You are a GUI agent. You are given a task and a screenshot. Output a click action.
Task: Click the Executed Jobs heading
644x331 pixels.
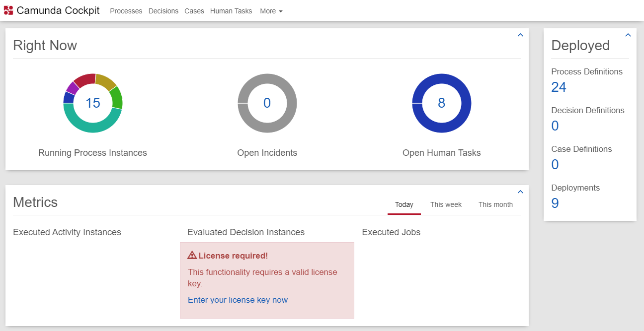[391, 232]
